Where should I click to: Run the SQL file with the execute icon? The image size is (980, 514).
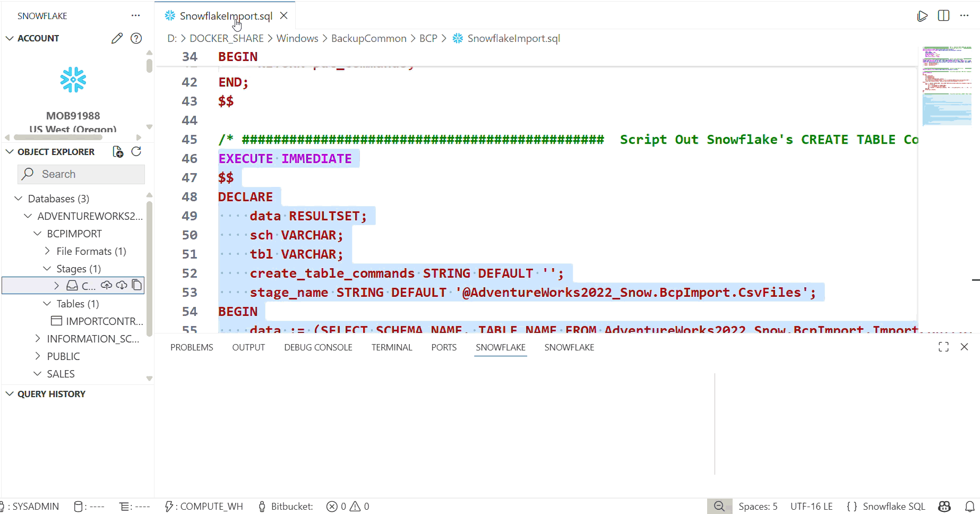922,16
